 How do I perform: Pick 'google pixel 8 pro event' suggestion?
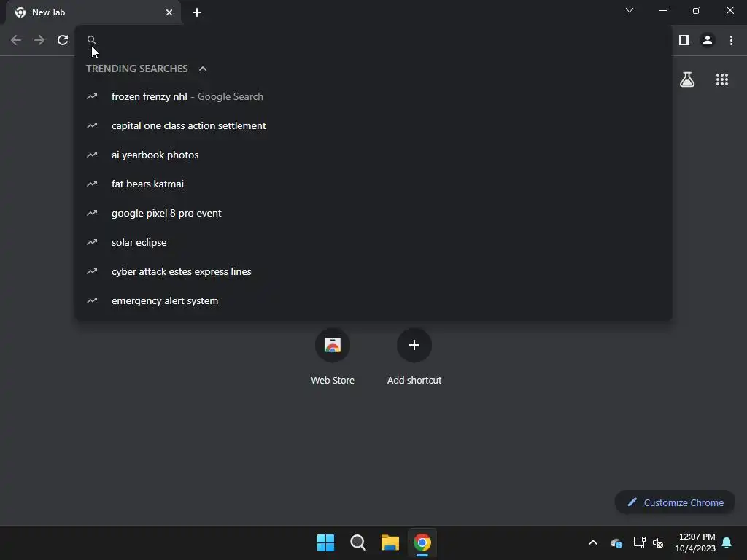(x=373, y=214)
